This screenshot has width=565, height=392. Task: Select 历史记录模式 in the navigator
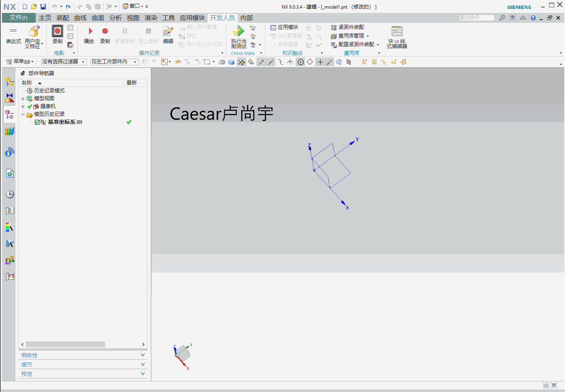46,91
